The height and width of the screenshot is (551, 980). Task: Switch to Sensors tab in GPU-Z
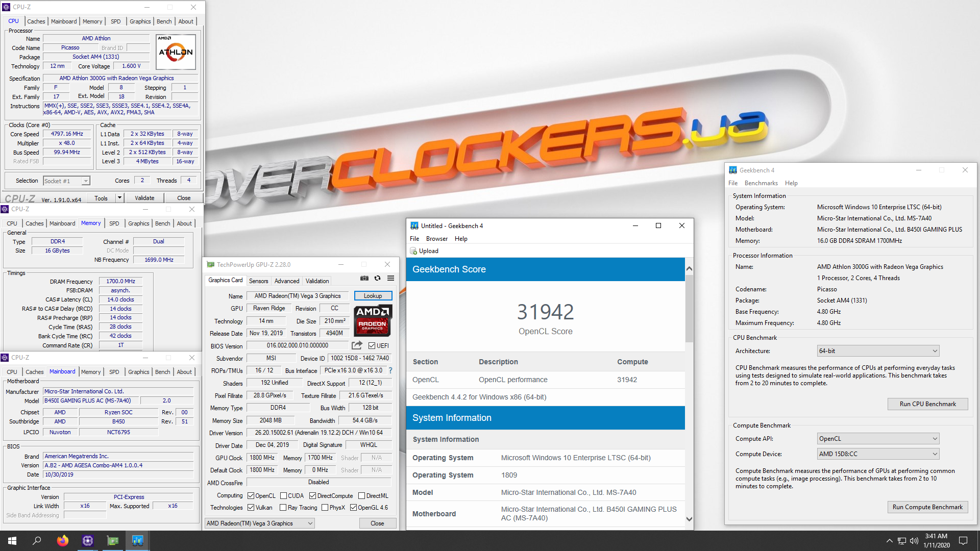pos(258,281)
